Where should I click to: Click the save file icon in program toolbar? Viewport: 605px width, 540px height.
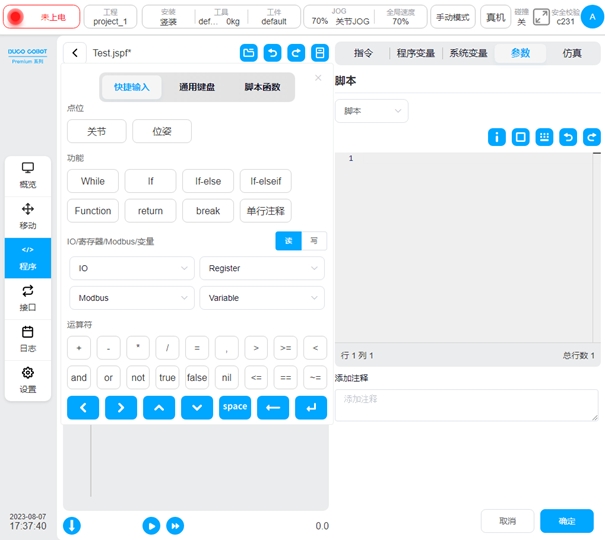pyautogui.click(x=320, y=53)
